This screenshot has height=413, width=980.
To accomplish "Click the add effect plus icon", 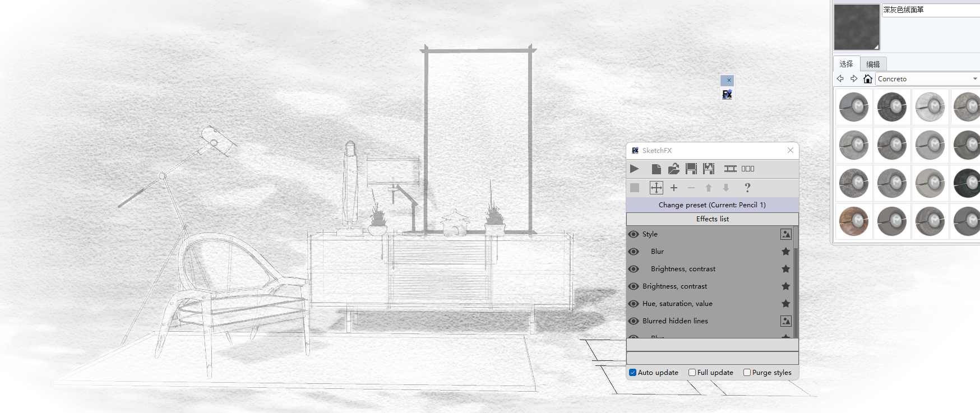I will pyautogui.click(x=674, y=188).
